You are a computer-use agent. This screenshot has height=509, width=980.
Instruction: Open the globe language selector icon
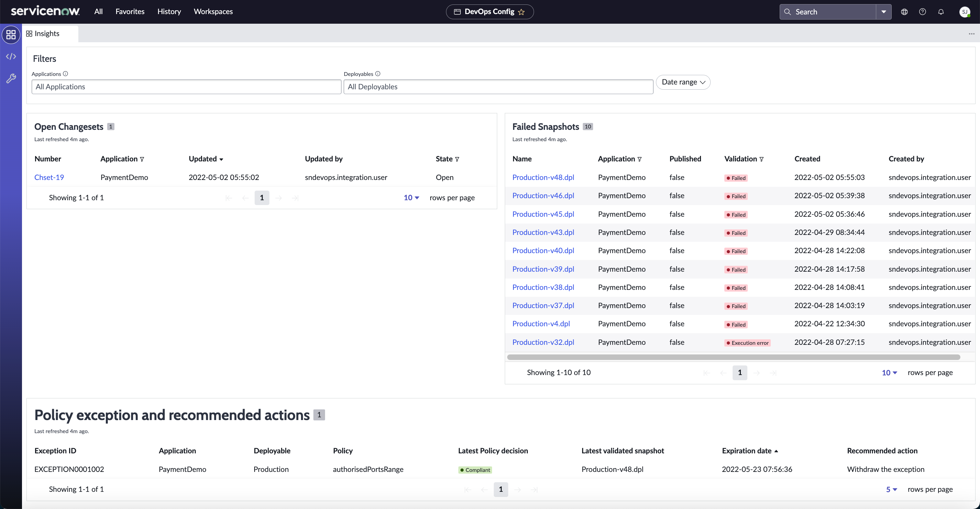904,12
